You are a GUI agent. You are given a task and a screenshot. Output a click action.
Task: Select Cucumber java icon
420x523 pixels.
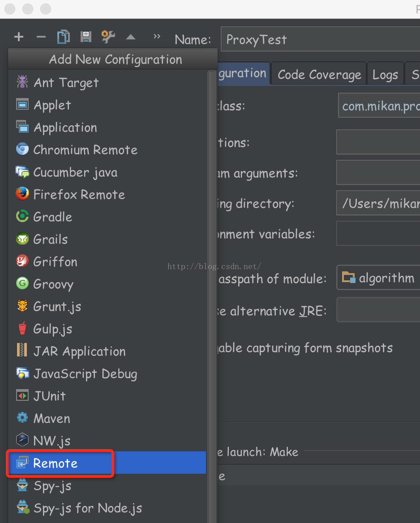click(x=22, y=171)
